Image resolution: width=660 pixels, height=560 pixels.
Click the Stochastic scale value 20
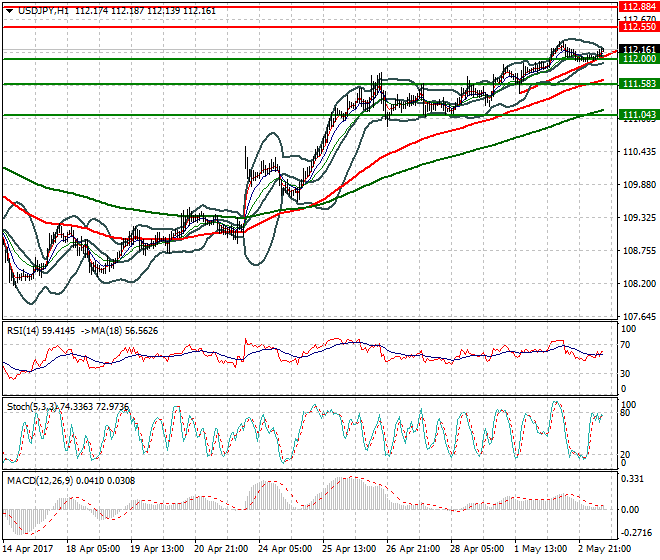pos(626,455)
